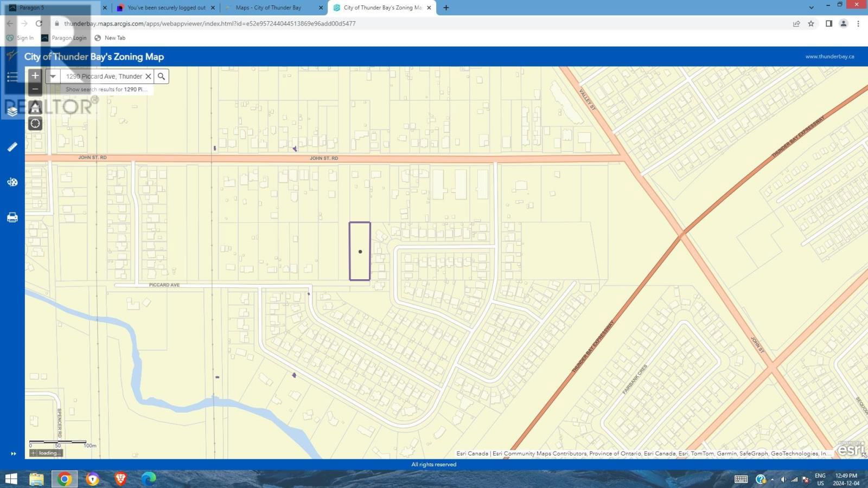This screenshot has width=868, height=488.
Task: Open the Windows Start menu
Action: coord(11,479)
